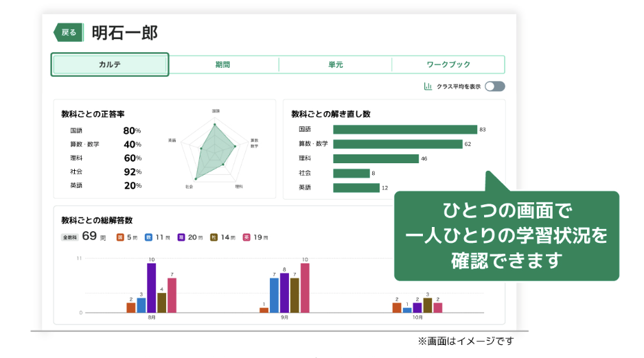This screenshot has width=644, height=358.
Task: Toggle the クラス平均を表示 switch
Action: (x=494, y=86)
